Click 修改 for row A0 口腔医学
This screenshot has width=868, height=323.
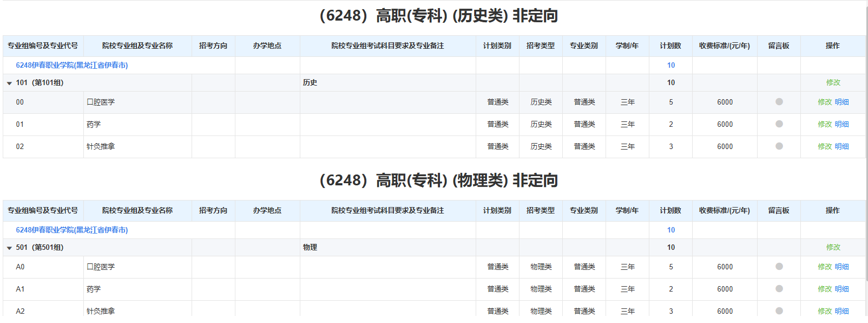825,267
